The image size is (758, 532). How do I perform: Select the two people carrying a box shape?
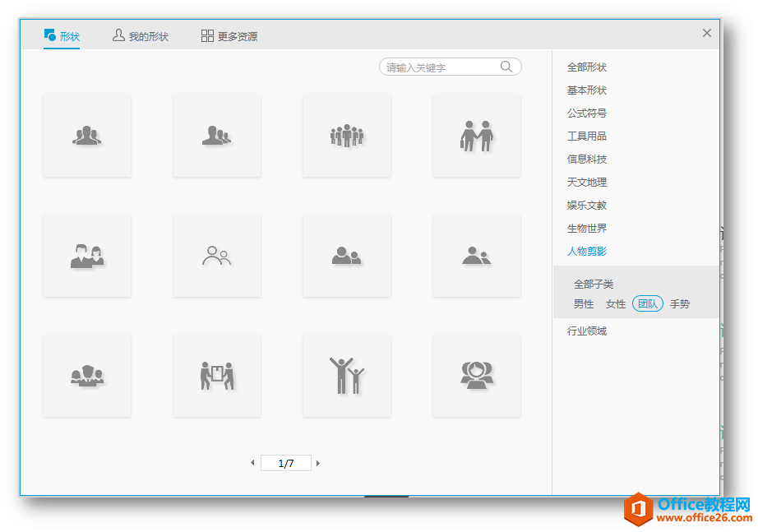tap(216, 374)
